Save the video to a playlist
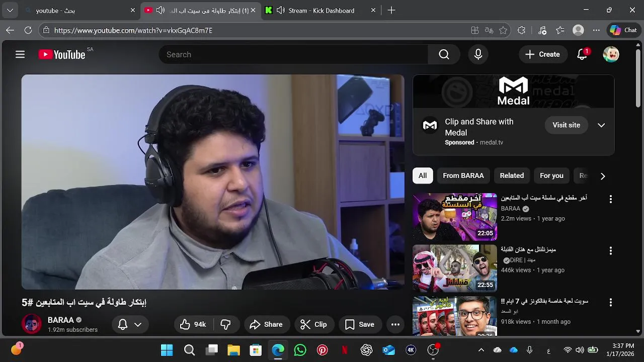Image resolution: width=644 pixels, height=362 pixels. pyautogui.click(x=360, y=324)
